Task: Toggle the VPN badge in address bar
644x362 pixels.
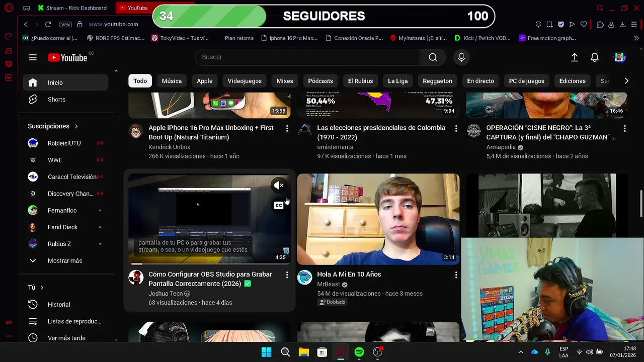Action: point(65,24)
